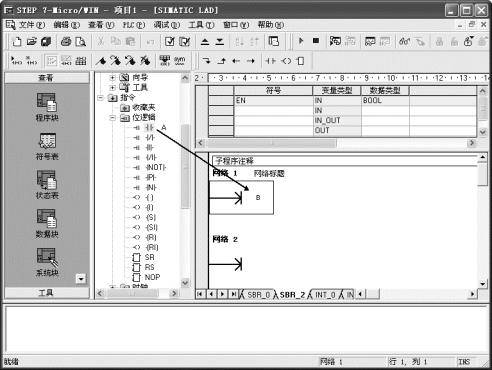Screen dimensions: 492x370
Task: Open the 调试 menu
Action: coord(166,25)
